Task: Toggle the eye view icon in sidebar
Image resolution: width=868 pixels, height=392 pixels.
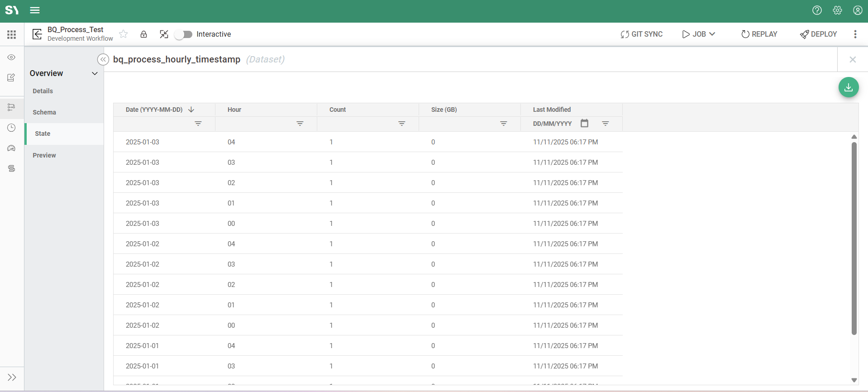Action: [x=12, y=57]
